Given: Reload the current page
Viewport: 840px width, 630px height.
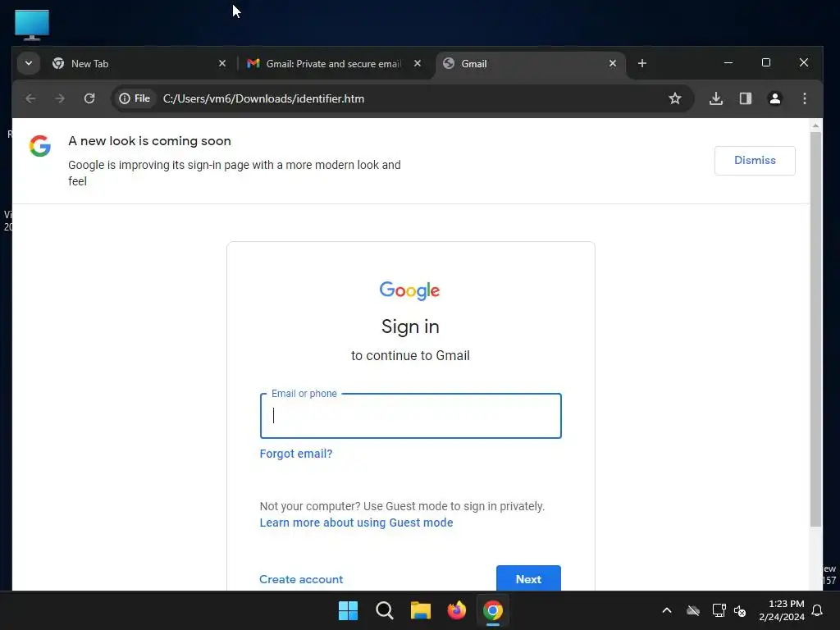Looking at the screenshot, I should (89, 98).
